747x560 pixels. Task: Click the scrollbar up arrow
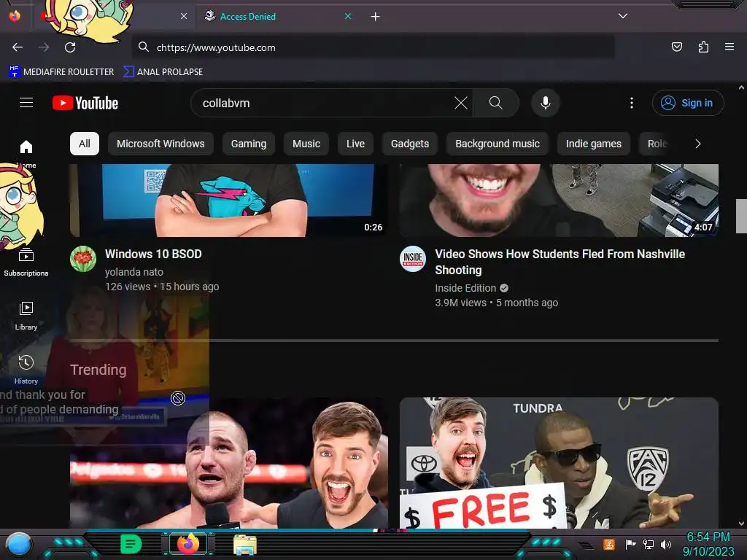tap(741, 87)
